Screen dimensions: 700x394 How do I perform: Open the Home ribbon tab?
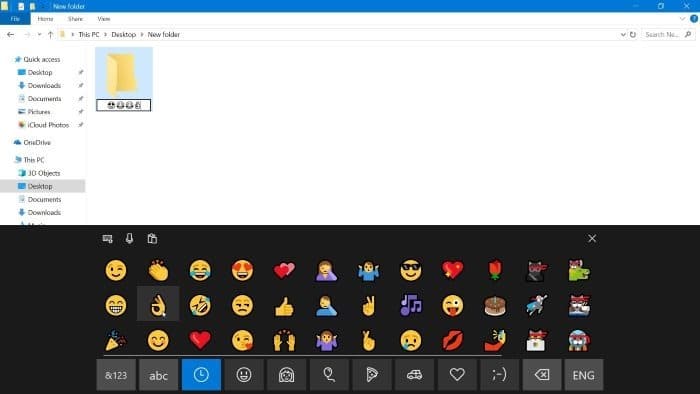coord(45,19)
